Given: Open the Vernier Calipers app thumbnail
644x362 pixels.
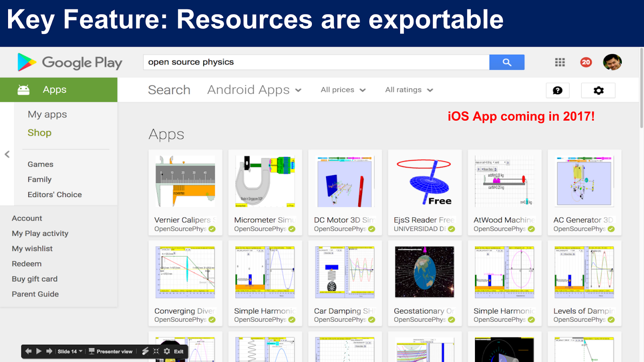Looking at the screenshot, I should (185, 181).
